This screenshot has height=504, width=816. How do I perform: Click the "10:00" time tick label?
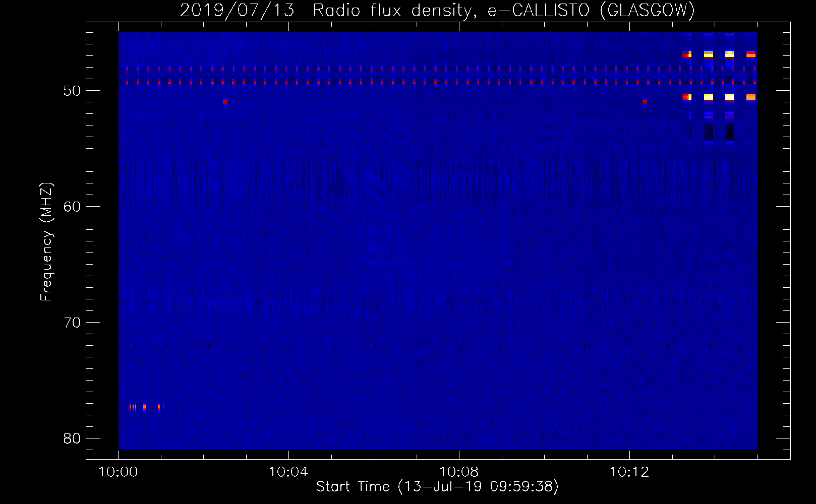[118, 472]
